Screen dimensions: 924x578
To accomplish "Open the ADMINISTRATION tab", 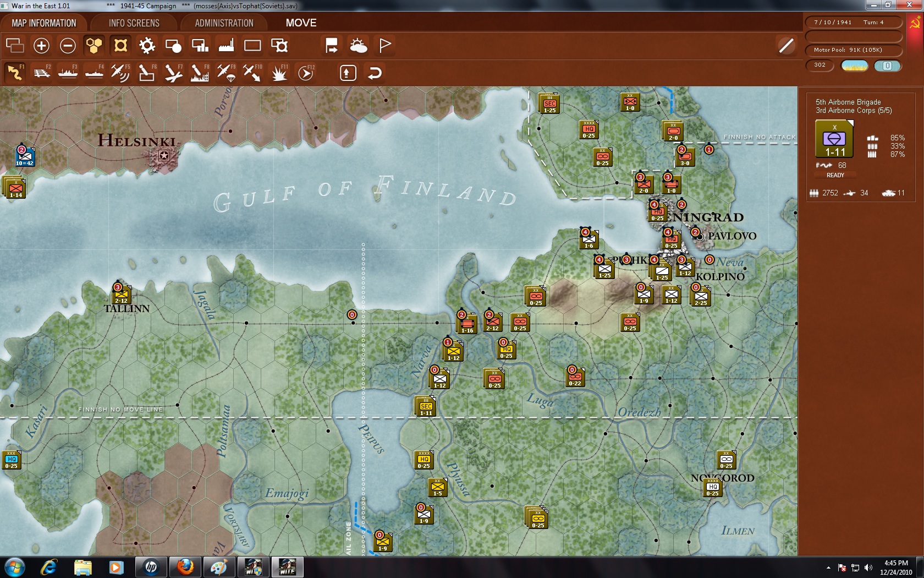I will point(224,23).
